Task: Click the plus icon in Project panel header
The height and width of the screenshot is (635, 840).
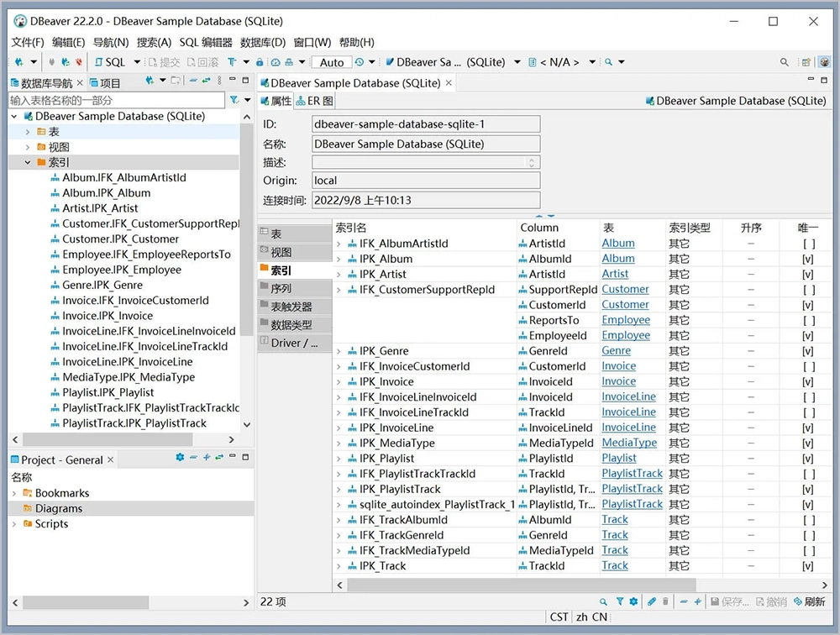Action: pos(206,459)
